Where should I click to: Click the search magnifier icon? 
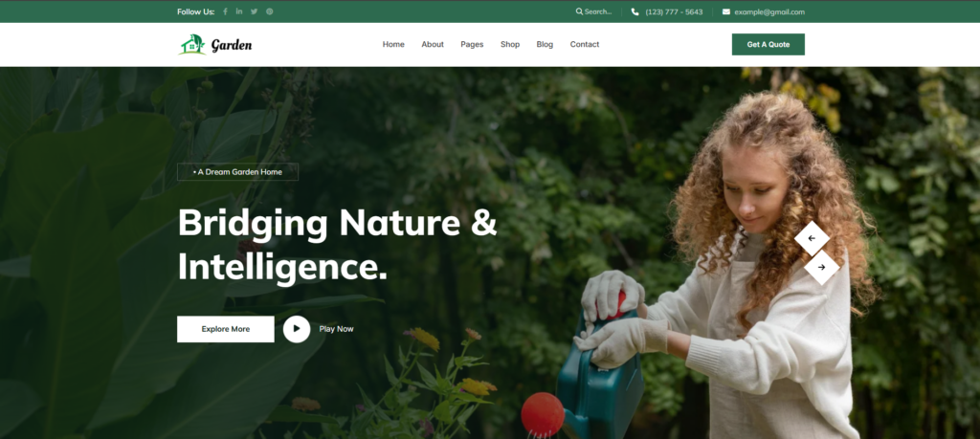pos(579,11)
